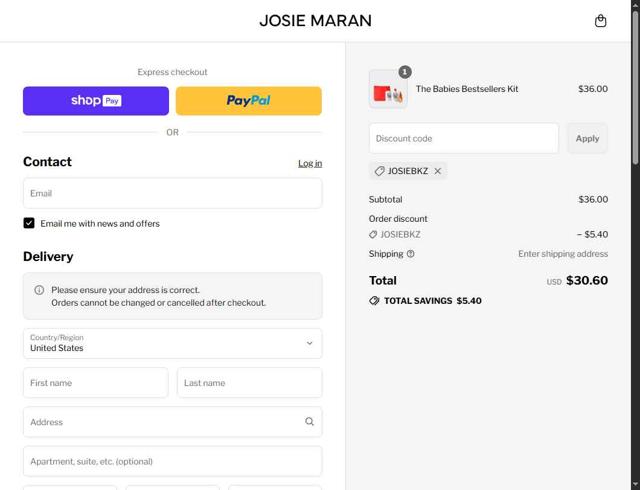Viewport: 640px width, 490px height.
Task: Click the Apply discount button
Action: (x=587, y=138)
